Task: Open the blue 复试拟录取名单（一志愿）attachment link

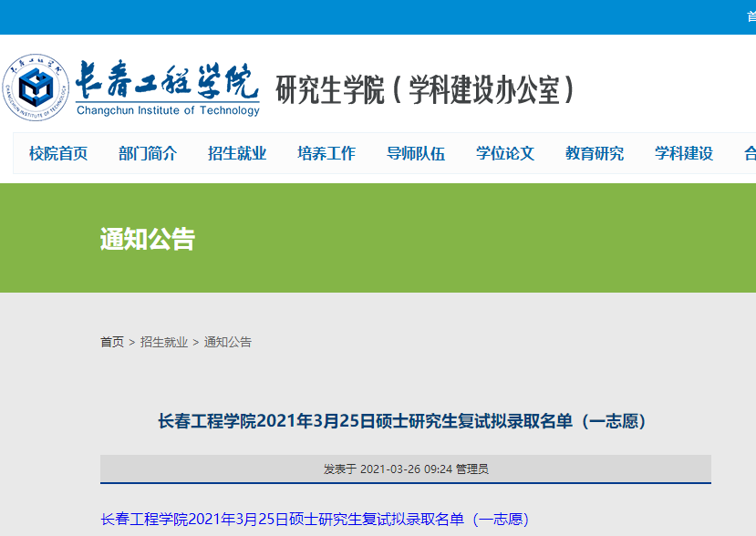Action: 315,519
